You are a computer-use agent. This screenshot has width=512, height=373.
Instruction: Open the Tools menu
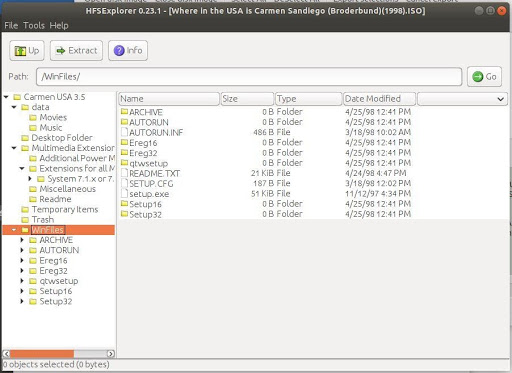(34, 25)
